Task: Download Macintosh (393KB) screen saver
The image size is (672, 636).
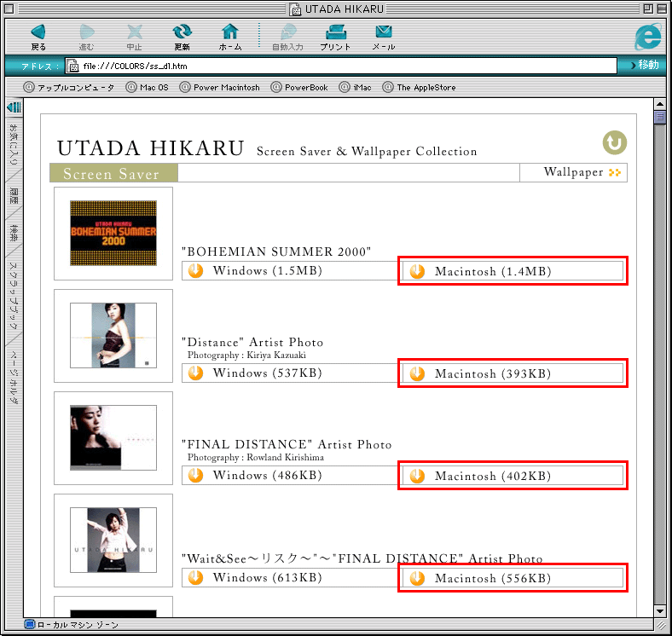Action: [x=513, y=373]
